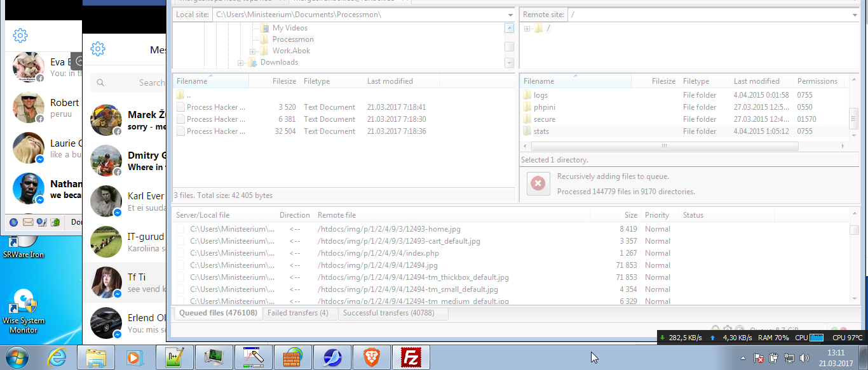The height and width of the screenshot is (370, 868).
Task: Switch to FileZilla taskbar icon
Action: pyautogui.click(x=410, y=357)
